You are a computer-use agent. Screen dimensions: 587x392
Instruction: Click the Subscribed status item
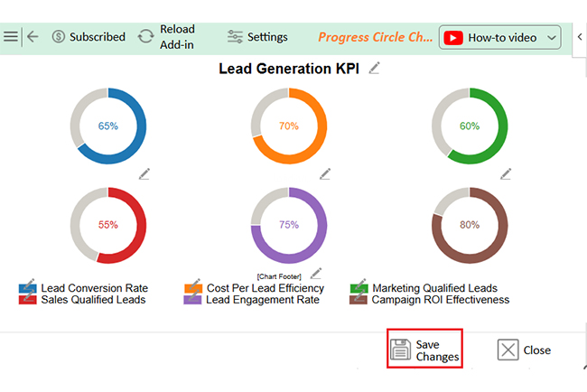(89, 37)
